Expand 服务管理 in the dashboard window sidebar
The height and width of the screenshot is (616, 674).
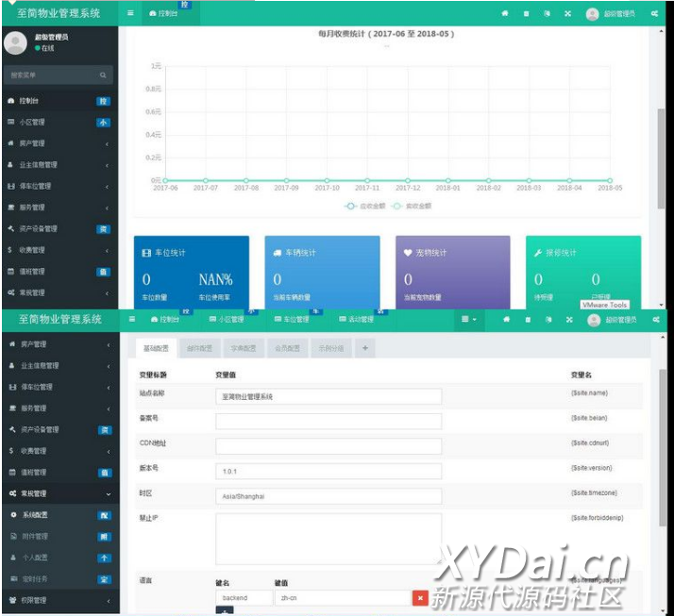pyautogui.click(x=60, y=208)
